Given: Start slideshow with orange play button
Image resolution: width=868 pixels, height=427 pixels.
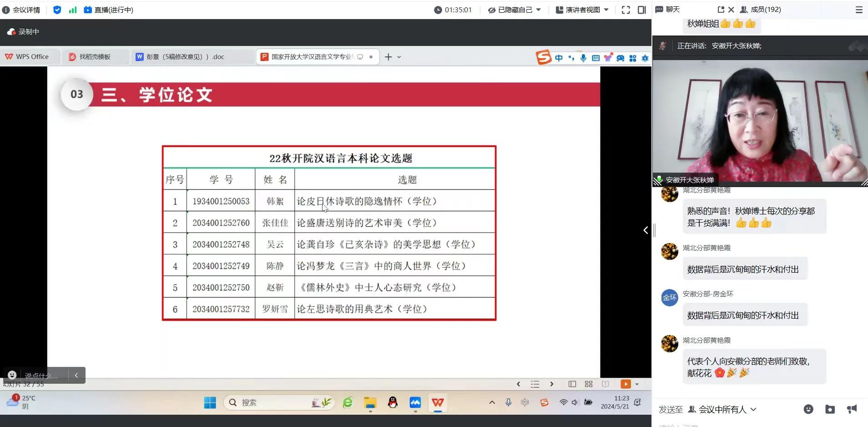Looking at the screenshot, I should click(626, 384).
